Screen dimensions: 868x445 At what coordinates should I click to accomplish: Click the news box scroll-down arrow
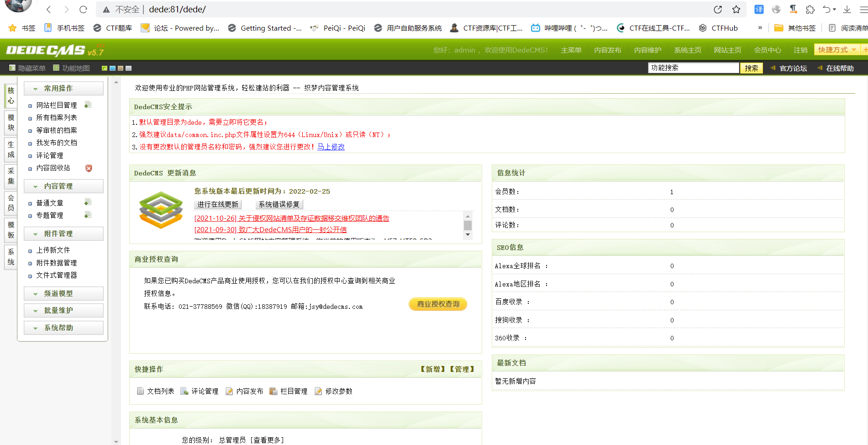point(468,235)
